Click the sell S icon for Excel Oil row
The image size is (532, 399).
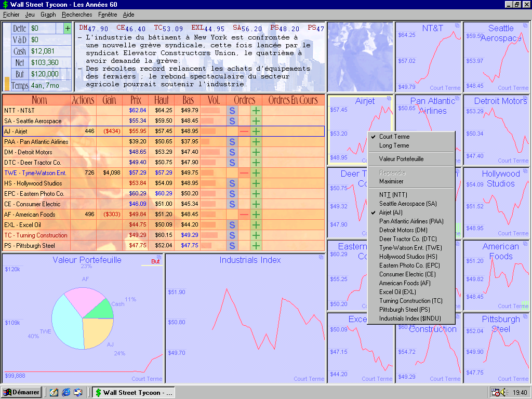[x=232, y=225]
